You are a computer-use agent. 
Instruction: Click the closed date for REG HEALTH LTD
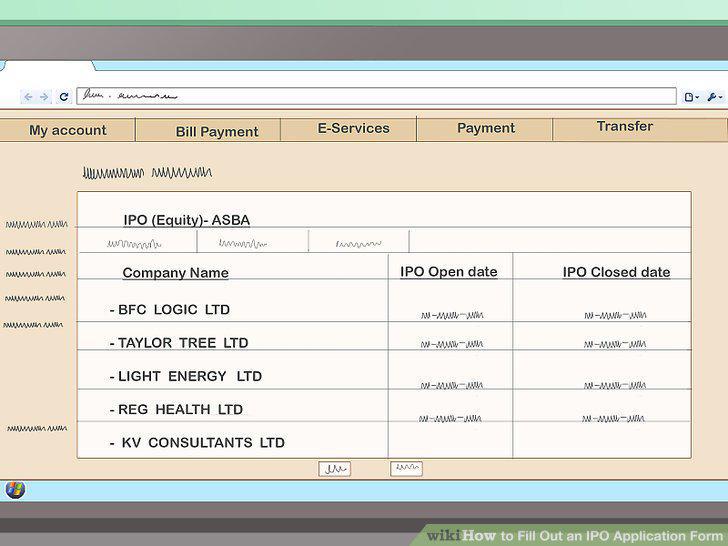click(613, 418)
